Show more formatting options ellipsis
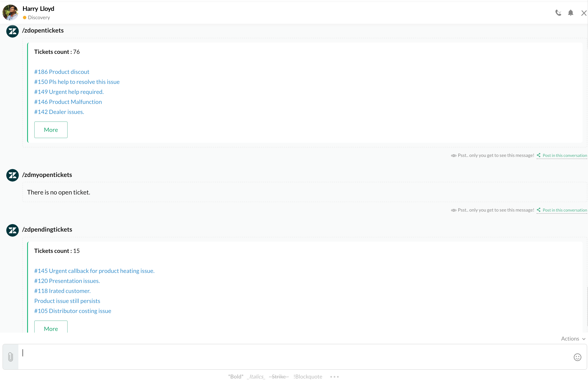The width and height of the screenshot is (588, 381). pos(334,377)
